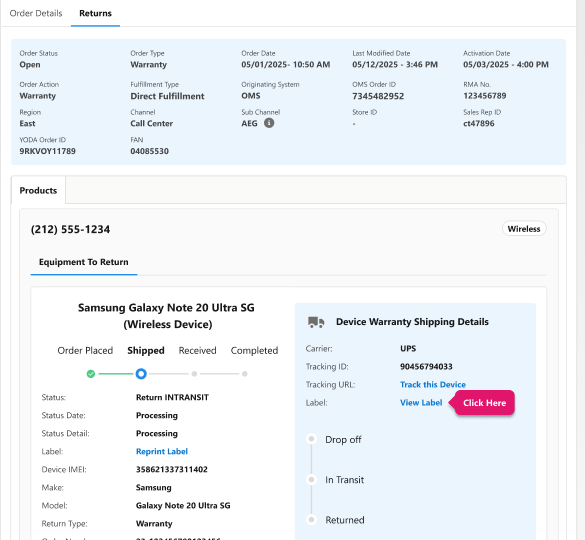Click the Returned tracking dot
The image size is (585, 540).
tap(312, 519)
